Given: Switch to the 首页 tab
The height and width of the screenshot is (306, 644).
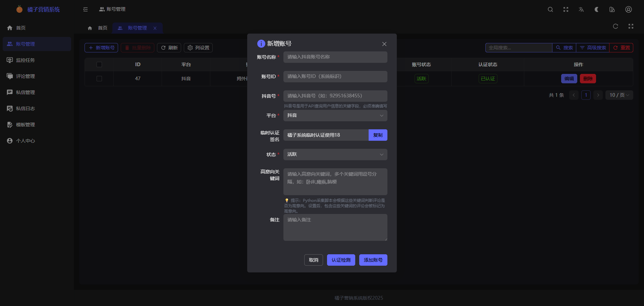Looking at the screenshot, I should [x=103, y=28].
